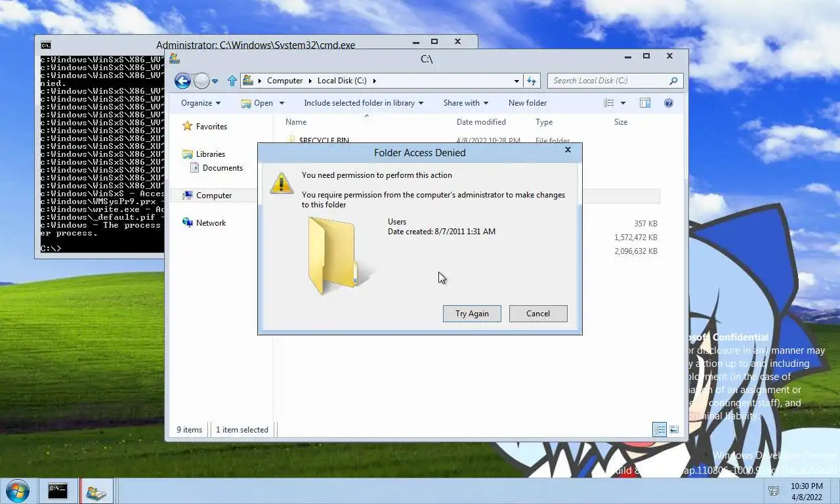Switch to Command Prompt on taskbar
This screenshot has height=504, width=840.
(x=58, y=491)
